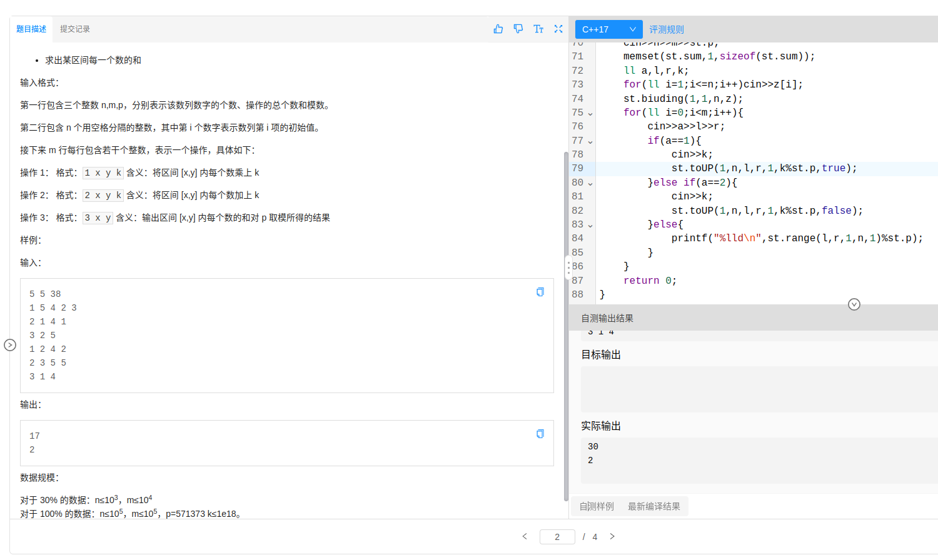Fold the else-if block at line 80
The image size is (938, 560).
pyautogui.click(x=590, y=184)
